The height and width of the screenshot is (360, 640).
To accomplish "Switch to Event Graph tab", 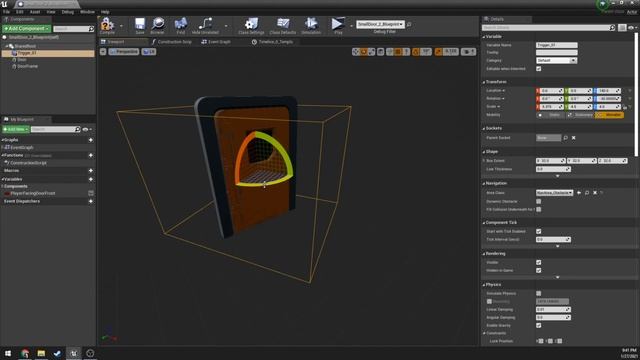I will (x=216, y=42).
